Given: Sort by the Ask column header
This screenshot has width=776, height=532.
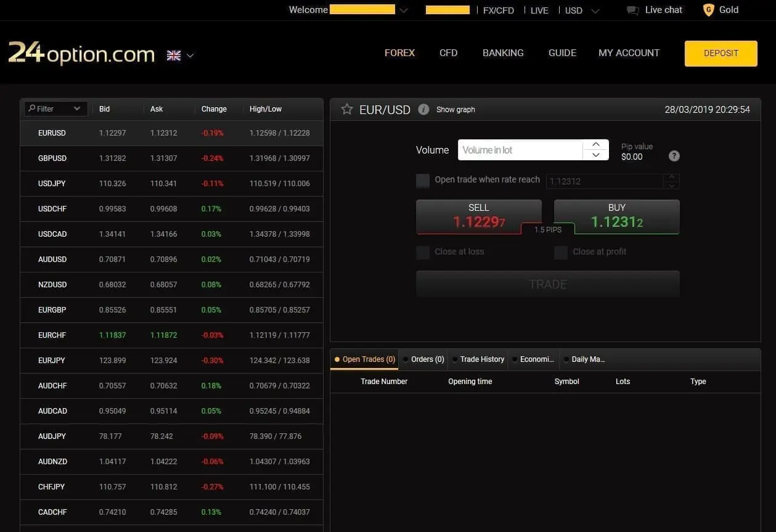Looking at the screenshot, I should tap(157, 109).
